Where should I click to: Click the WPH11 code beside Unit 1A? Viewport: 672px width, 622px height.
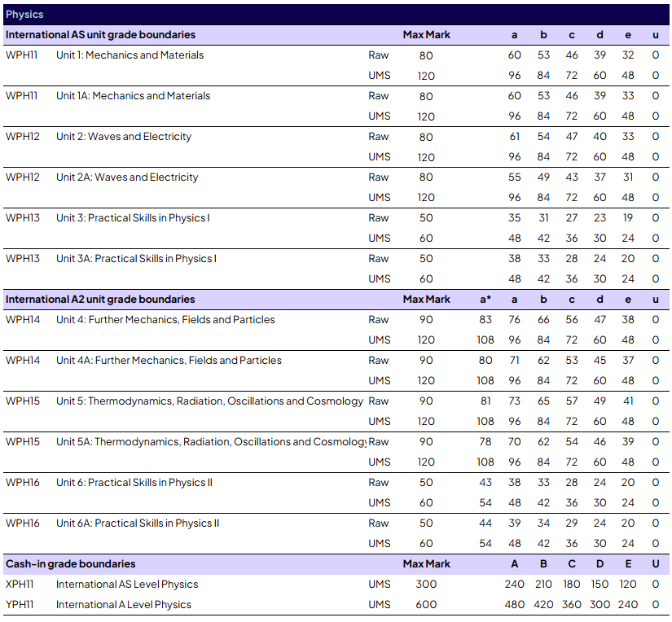(21, 96)
